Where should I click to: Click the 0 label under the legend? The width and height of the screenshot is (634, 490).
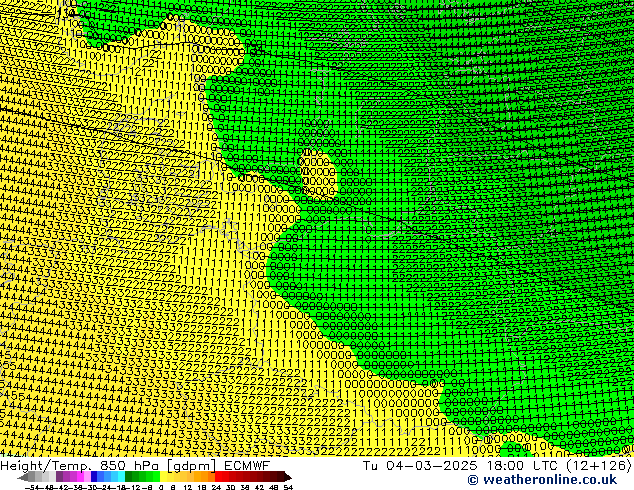coord(161,487)
